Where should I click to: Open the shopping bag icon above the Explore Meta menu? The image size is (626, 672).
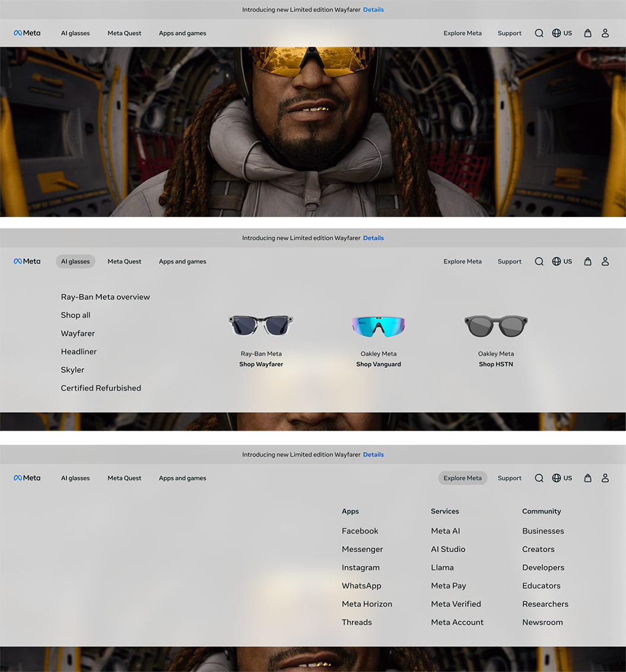click(x=588, y=478)
